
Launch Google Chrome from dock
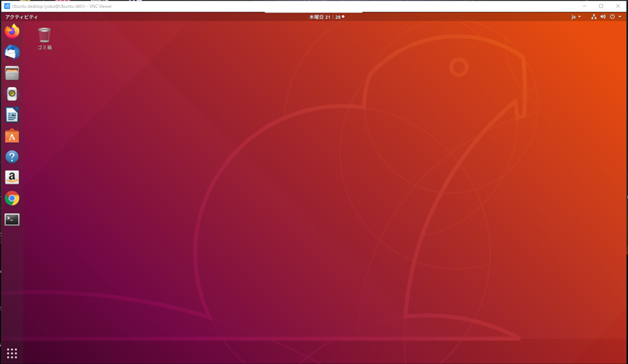pyautogui.click(x=12, y=198)
